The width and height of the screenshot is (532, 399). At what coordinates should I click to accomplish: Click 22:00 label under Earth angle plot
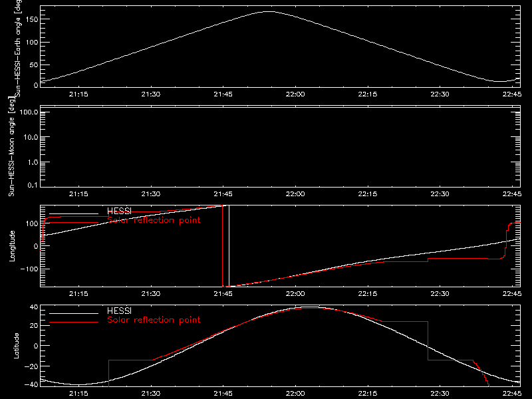coord(295,94)
